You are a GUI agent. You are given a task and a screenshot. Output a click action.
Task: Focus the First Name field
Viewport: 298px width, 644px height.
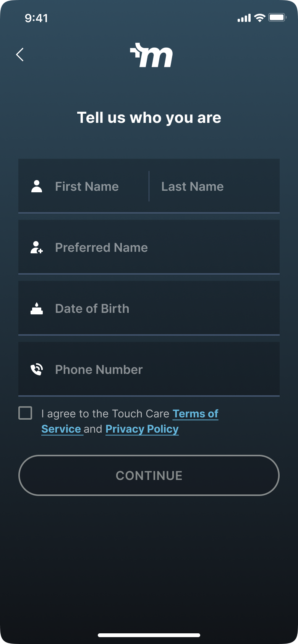tap(84, 186)
